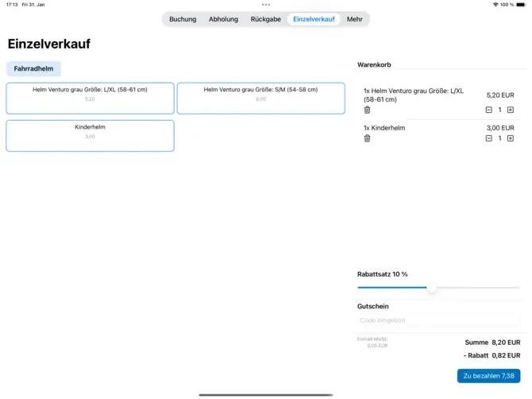Screen dimensions: 532x399
Task: Select the Einzelverkauf tab
Action: 314,19
